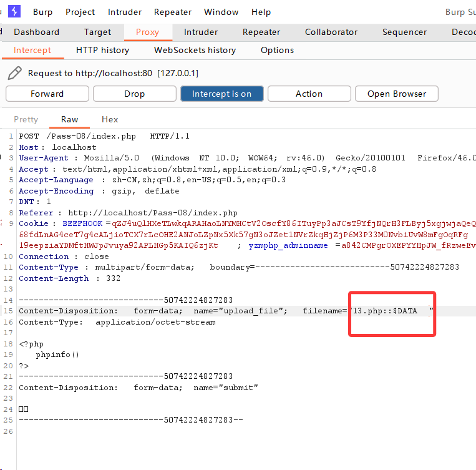Open the Sequencer tab
Image resolution: width=476 pixels, height=470 pixels.
click(x=404, y=32)
